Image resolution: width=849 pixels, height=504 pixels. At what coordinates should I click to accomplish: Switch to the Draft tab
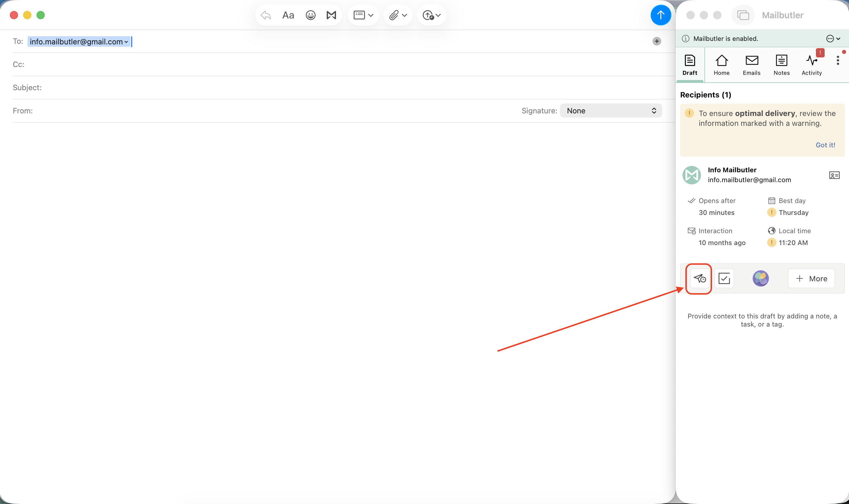pyautogui.click(x=690, y=65)
